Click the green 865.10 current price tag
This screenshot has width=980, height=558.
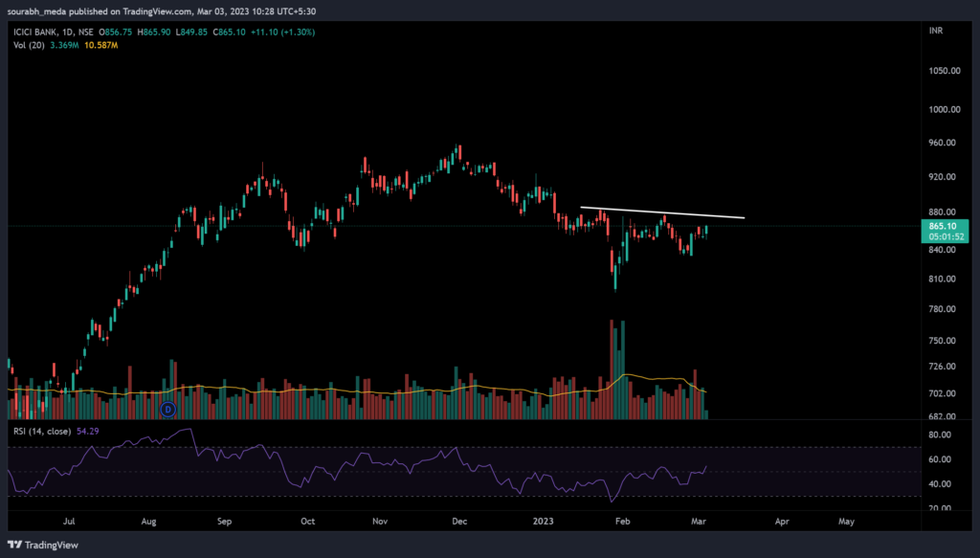point(945,226)
